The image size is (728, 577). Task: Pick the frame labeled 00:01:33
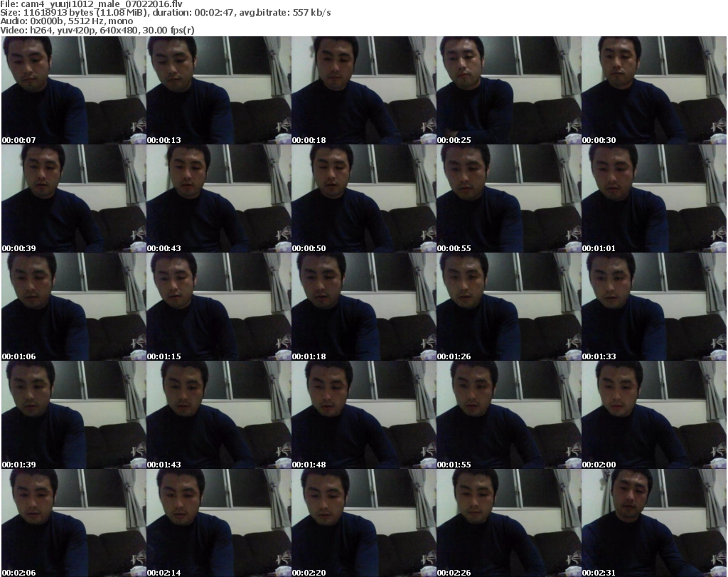point(654,307)
